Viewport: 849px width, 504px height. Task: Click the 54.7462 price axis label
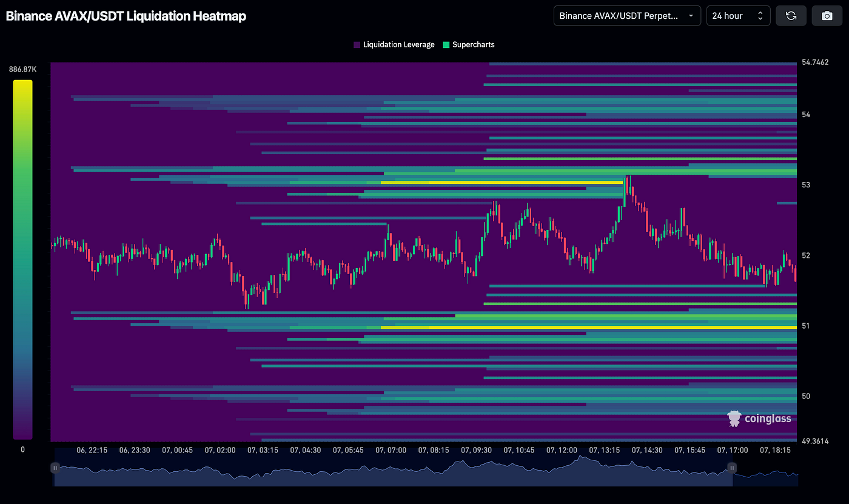[x=815, y=62]
